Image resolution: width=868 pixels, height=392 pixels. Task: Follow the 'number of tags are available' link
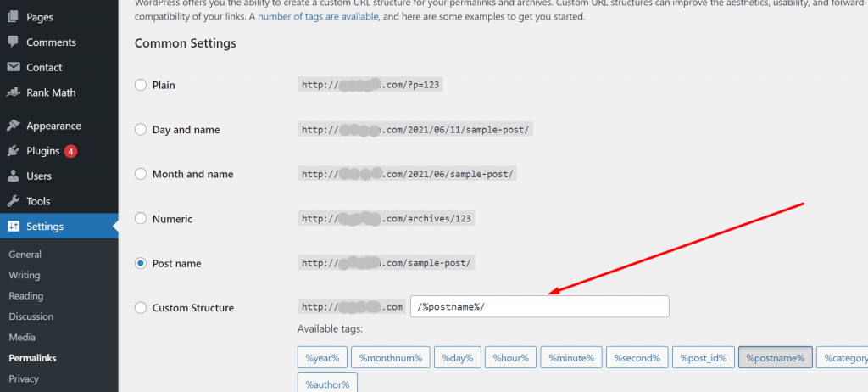coord(319,17)
